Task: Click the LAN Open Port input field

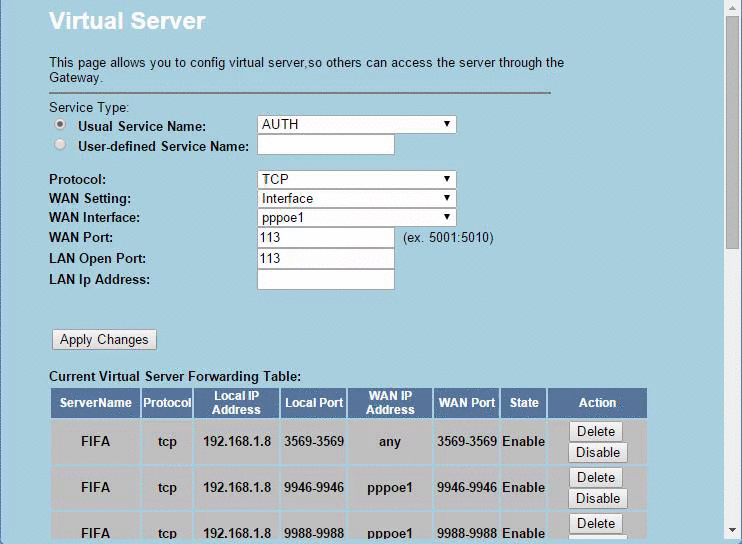Action: click(x=326, y=258)
